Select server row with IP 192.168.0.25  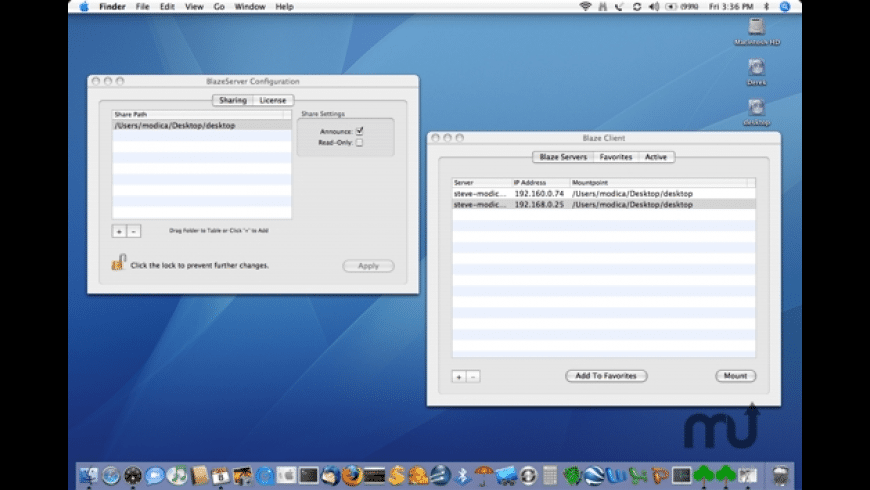pos(604,205)
